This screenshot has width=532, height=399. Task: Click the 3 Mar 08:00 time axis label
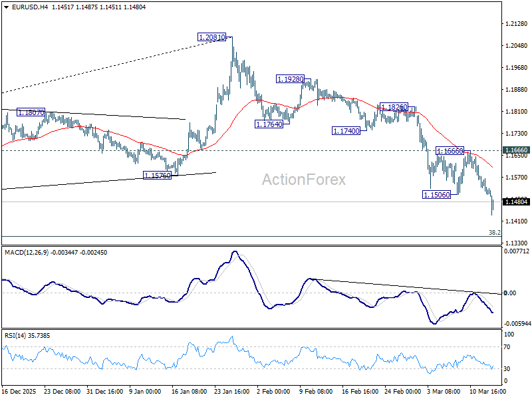tap(444, 392)
